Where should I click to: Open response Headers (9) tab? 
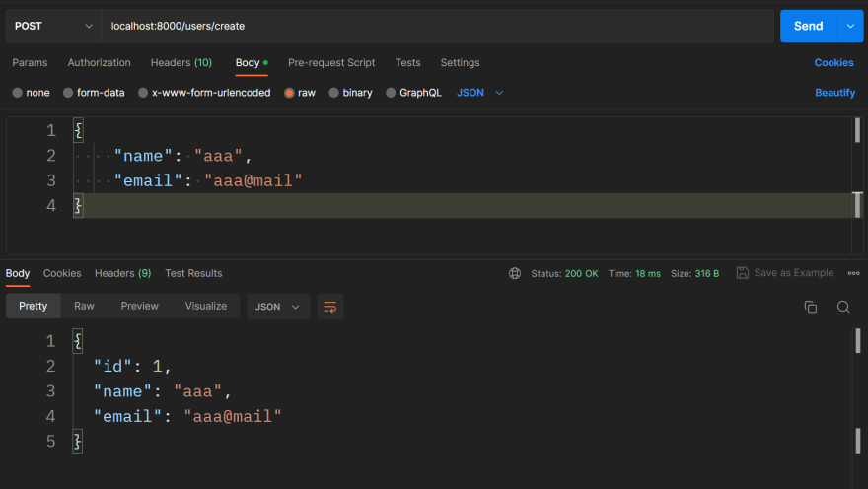pyautogui.click(x=123, y=273)
